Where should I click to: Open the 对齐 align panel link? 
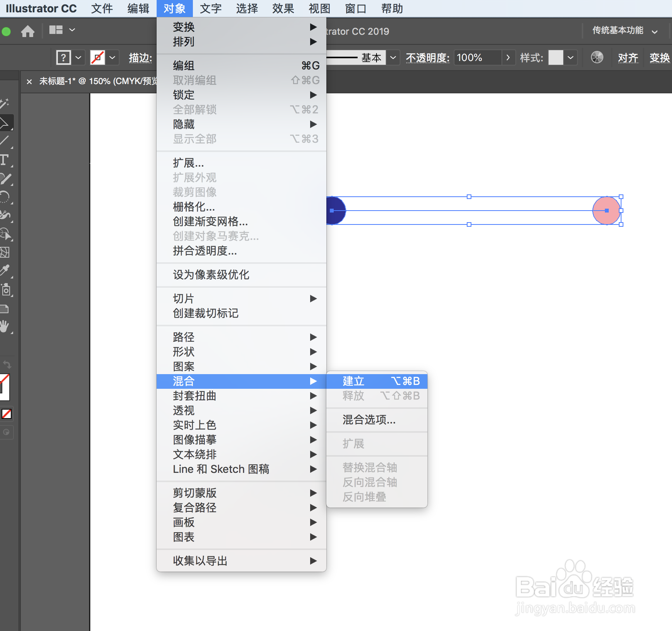[x=628, y=58]
